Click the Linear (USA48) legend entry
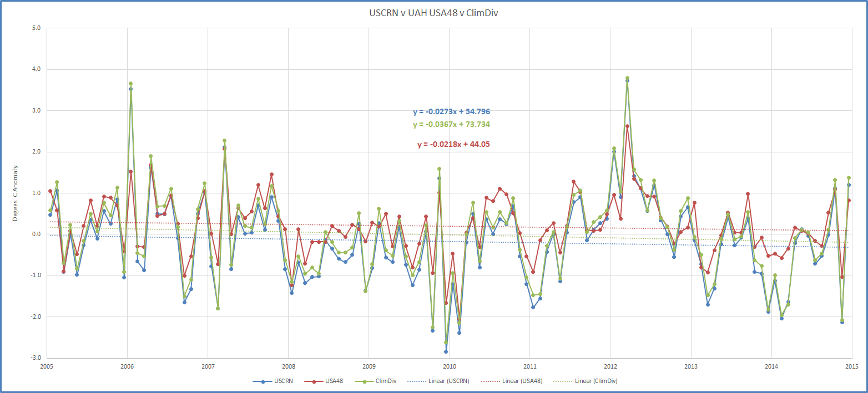The height and width of the screenshot is (393, 868). (518, 381)
